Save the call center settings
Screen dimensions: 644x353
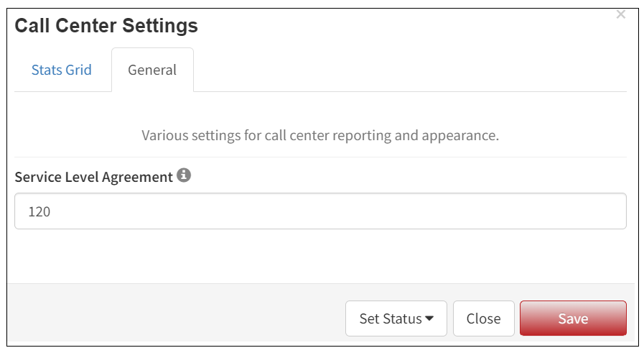(x=573, y=318)
